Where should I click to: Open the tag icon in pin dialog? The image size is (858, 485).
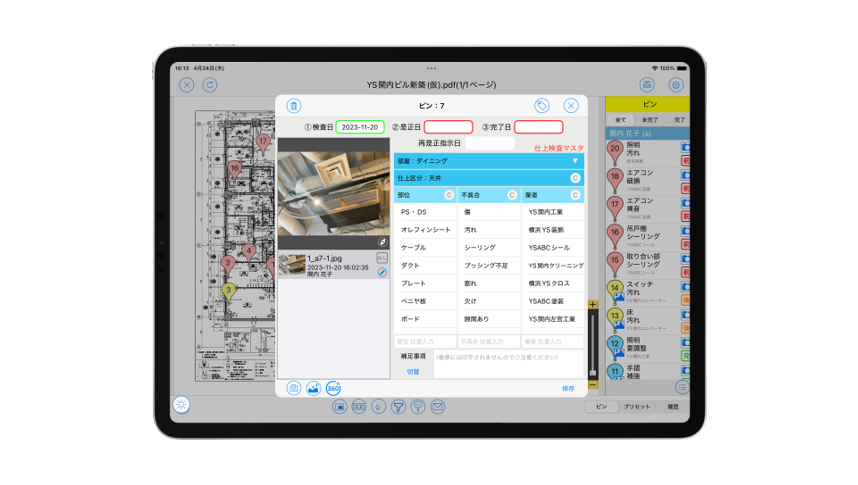coord(542,105)
